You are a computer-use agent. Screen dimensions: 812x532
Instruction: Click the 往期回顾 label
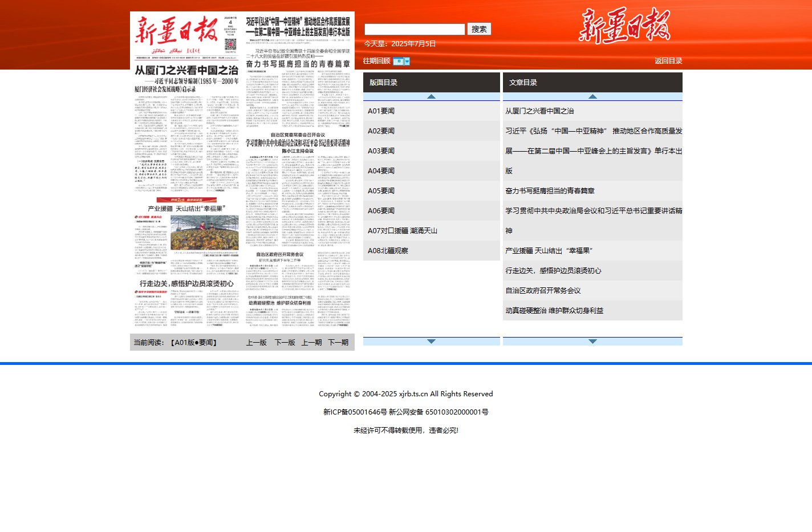[377, 61]
